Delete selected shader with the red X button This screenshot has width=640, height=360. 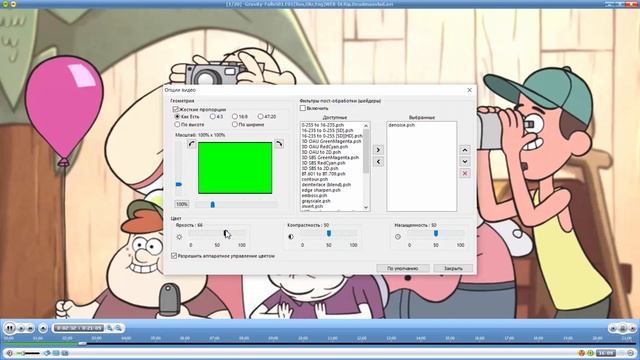tap(464, 173)
